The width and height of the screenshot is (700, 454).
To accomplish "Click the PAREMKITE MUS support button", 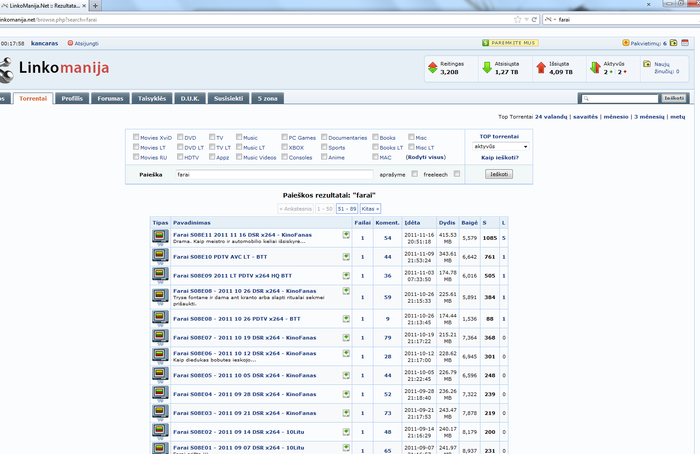I will (510, 43).
